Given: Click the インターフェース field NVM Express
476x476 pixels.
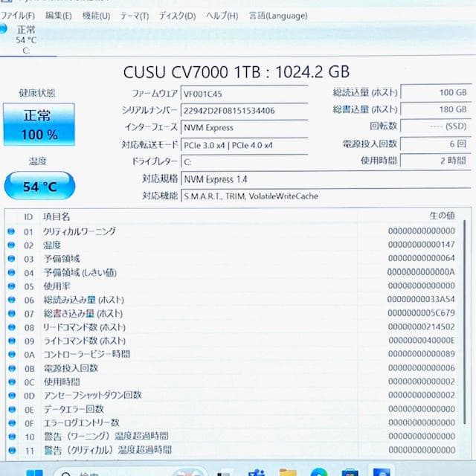Looking at the screenshot, I should [245, 127].
